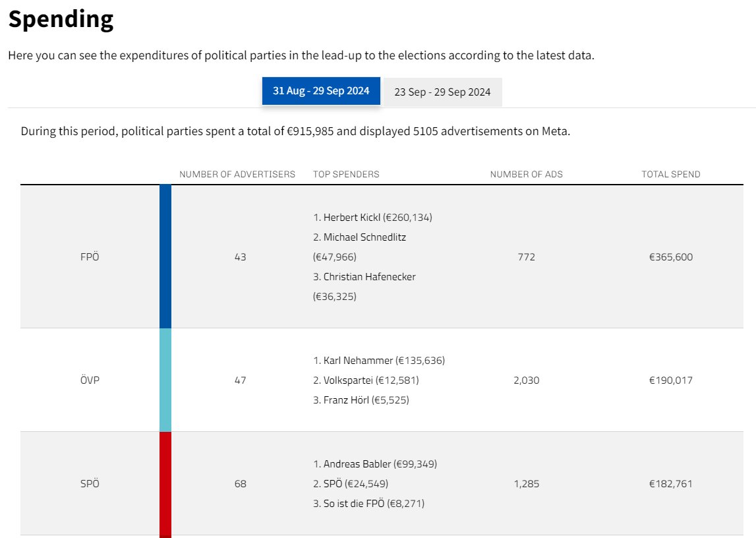The image size is (756, 538).
Task: Click ÖVP advertiser count 47
Action: (240, 380)
